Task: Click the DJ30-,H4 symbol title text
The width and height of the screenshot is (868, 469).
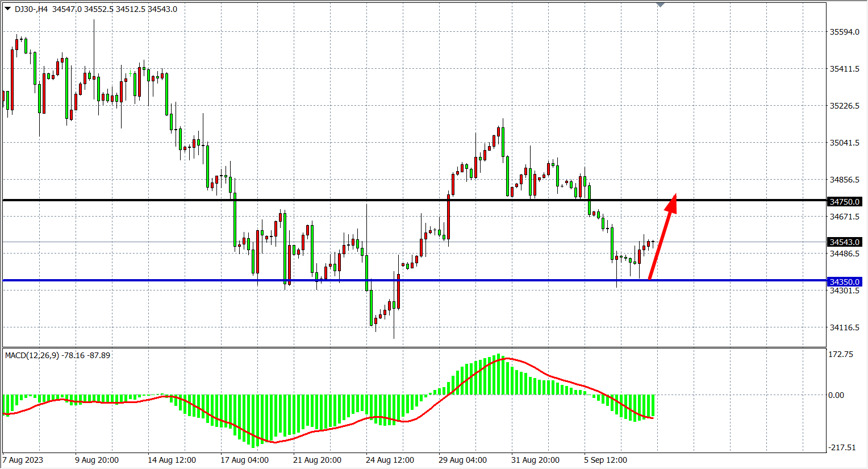Action: 31,9
